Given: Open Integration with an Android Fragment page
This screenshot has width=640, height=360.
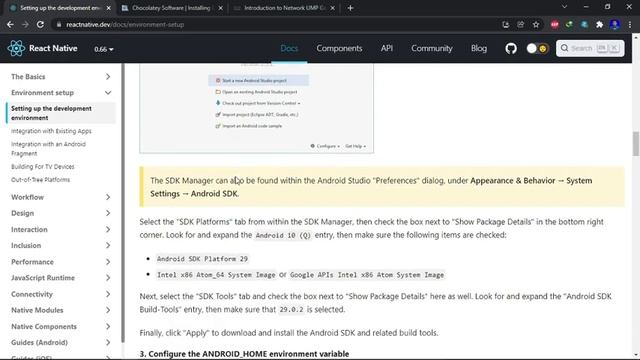Looking at the screenshot, I should [49, 149].
